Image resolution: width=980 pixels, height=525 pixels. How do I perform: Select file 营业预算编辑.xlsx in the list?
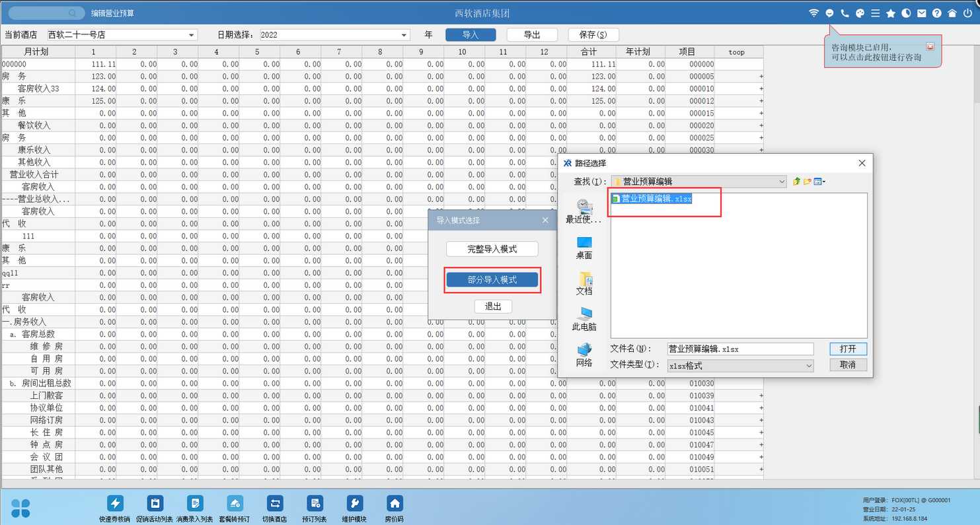[x=652, y=199]
